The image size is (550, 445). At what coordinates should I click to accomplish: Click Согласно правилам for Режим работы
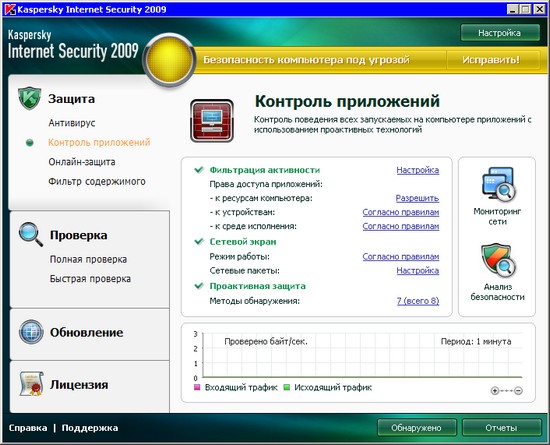pos(401,257)
